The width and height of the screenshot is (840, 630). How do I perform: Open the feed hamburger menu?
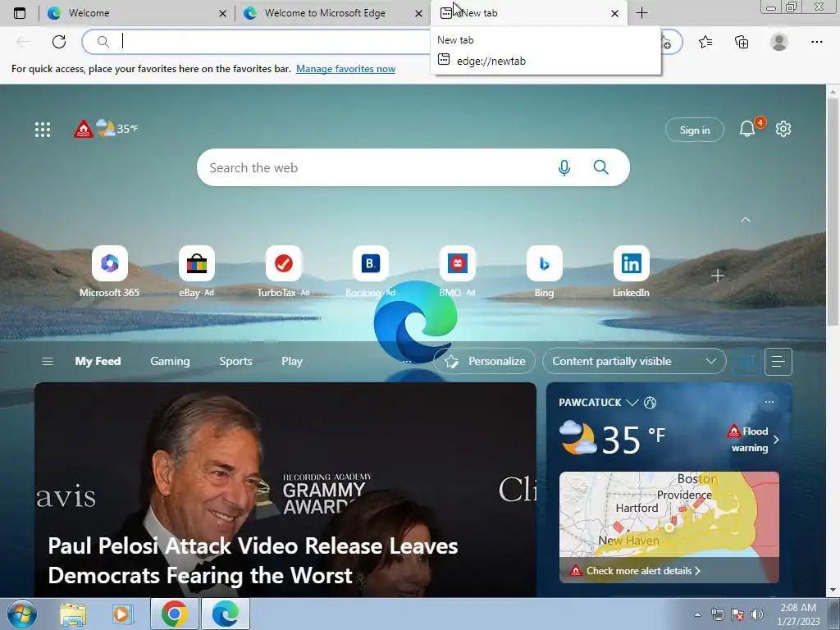click(x=47, y=362)
